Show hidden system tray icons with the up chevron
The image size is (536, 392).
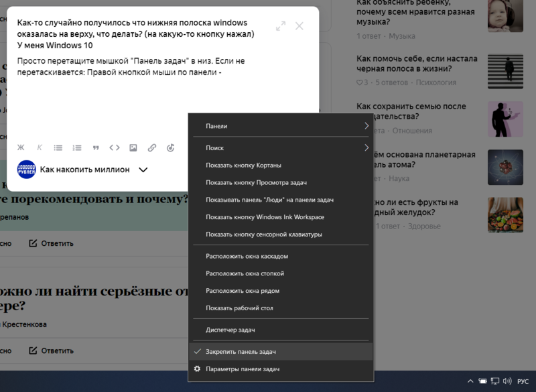pos(470,381)
